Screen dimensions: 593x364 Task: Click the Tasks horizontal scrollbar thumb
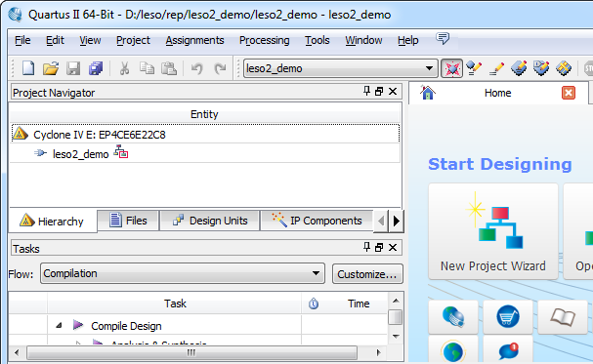pyautogui.click(x=191, y=352)
